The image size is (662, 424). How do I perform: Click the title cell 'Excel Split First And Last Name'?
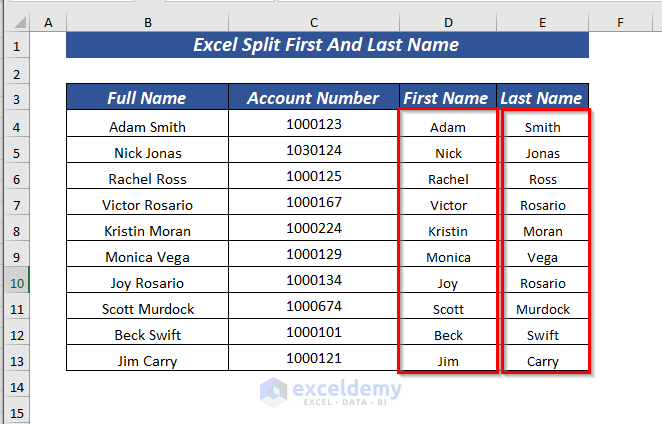[x=326, y=45]
